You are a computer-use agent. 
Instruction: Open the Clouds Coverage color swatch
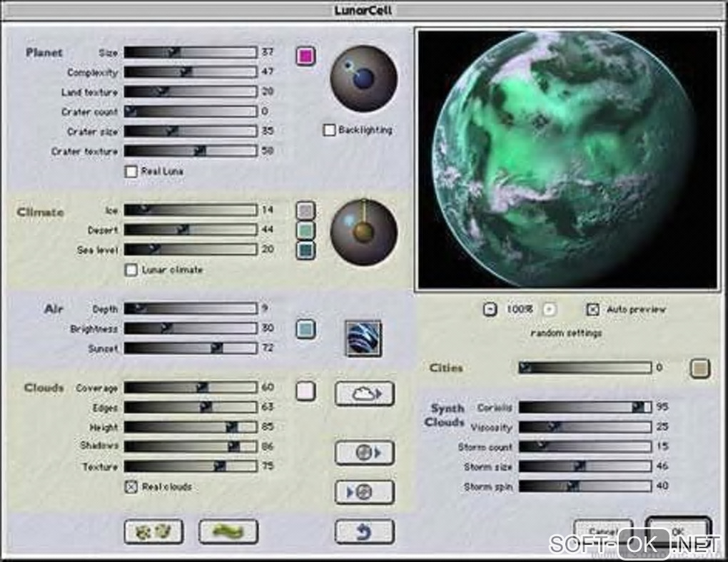[x=305, y=391]
